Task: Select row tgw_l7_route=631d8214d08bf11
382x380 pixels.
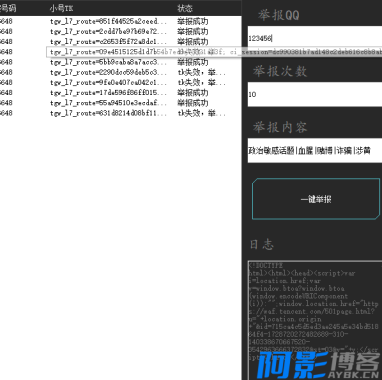Action: (x=121, y=113)
